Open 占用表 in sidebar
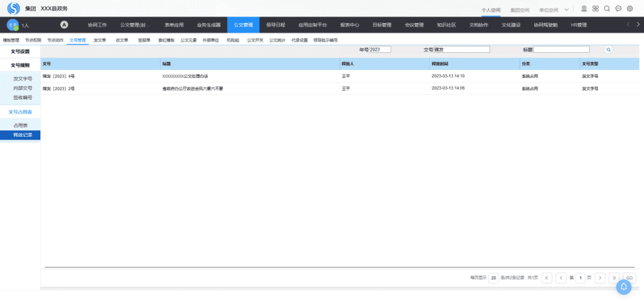The width and height of the screenshot is (644, 308). 20,125
